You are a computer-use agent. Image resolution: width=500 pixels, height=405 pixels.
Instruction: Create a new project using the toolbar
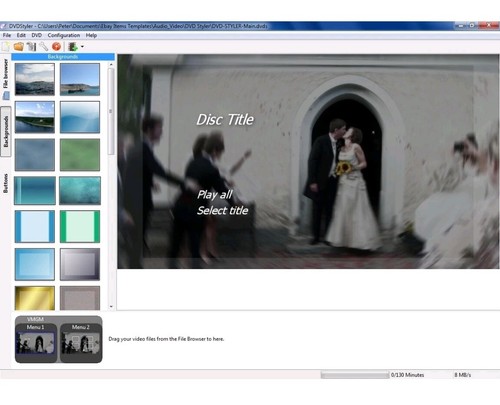pyautogui.click(x=5, y=47)
